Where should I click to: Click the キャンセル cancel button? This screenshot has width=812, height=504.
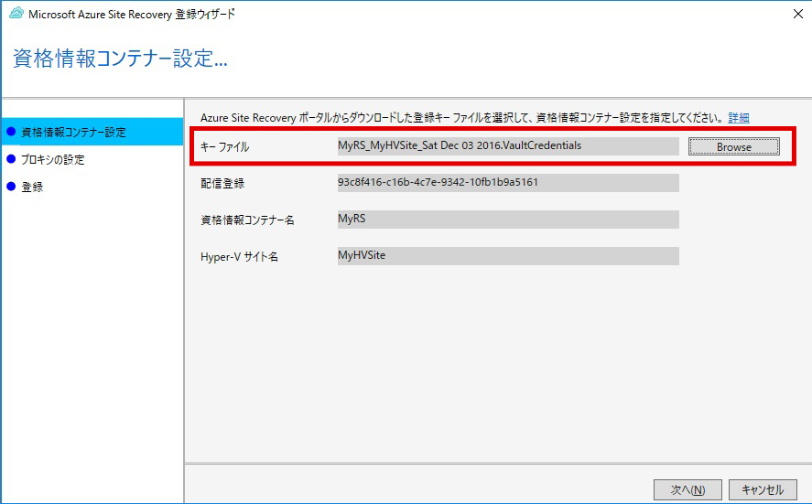pos(763,489)
